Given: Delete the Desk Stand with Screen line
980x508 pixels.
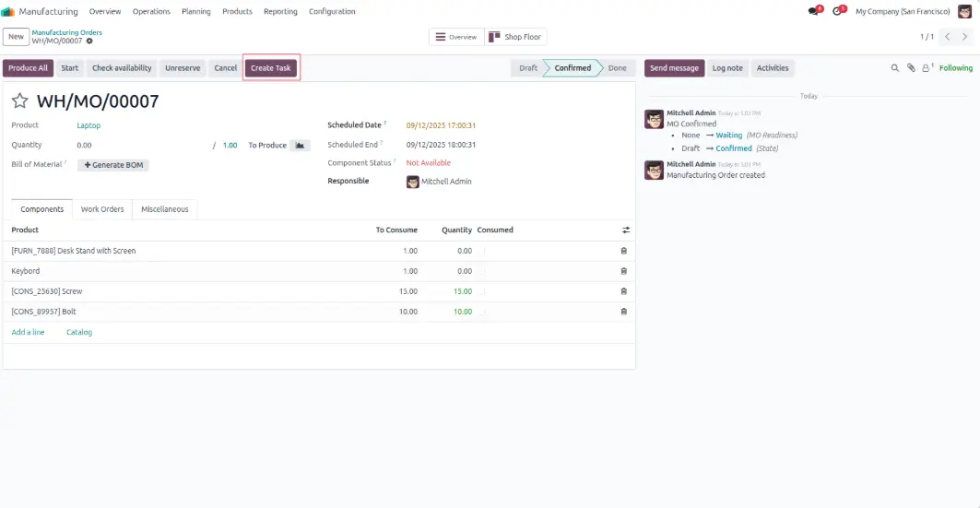Looking at the screenshot, I should click(x=624, y=251).
